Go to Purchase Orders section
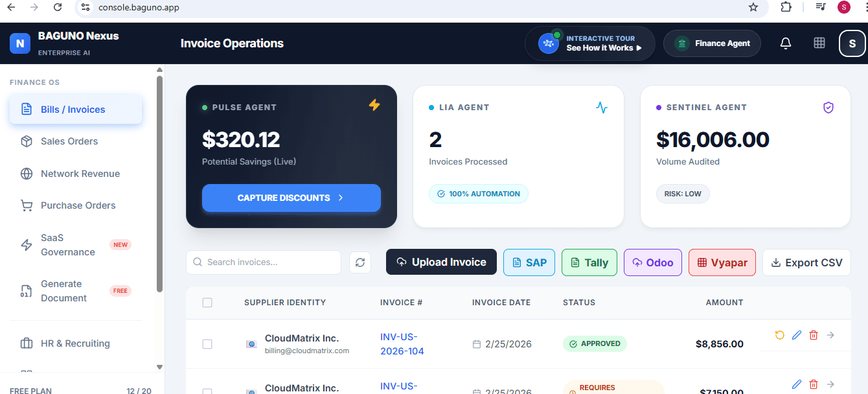Screen dimensions: 868x394 point(78,205)
